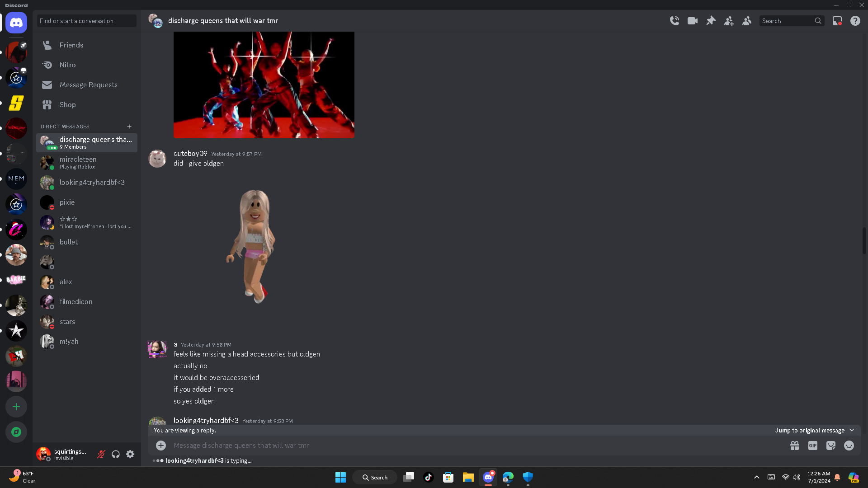Open the Discord inbox
This screenshot has height=488, width=868.
point(837,21)
